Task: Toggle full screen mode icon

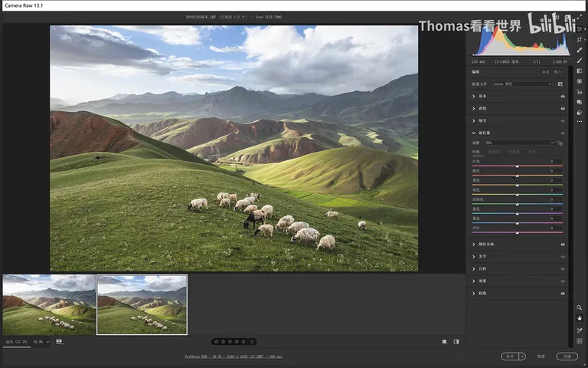Action: tap(580, 18)
